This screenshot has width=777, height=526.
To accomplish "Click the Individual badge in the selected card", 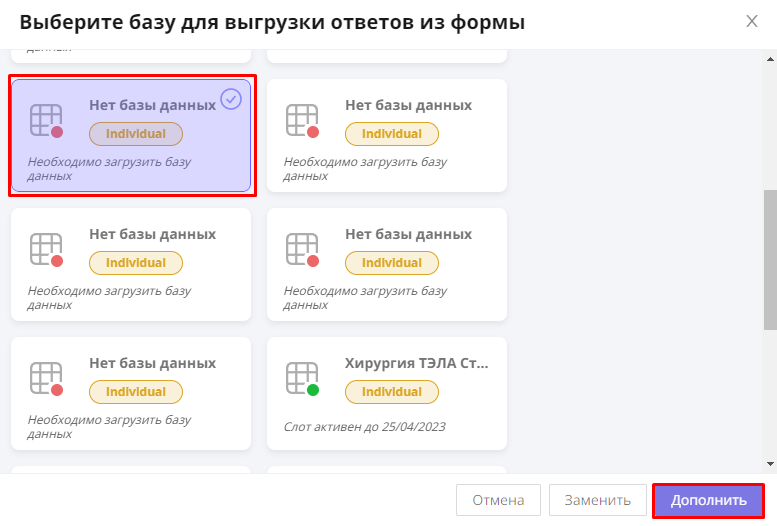I will click(x=135, y=134).
